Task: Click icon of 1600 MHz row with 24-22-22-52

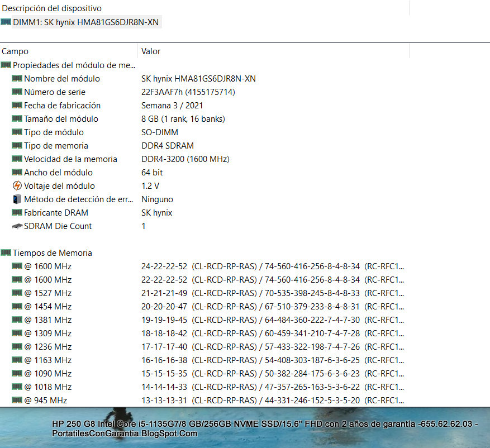Action: (x=17, y=266)
